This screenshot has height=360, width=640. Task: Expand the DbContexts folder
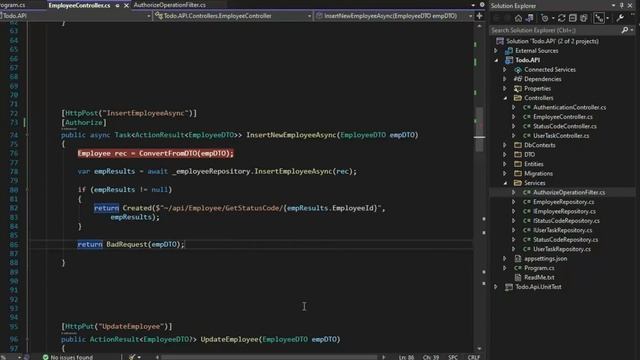505,145
